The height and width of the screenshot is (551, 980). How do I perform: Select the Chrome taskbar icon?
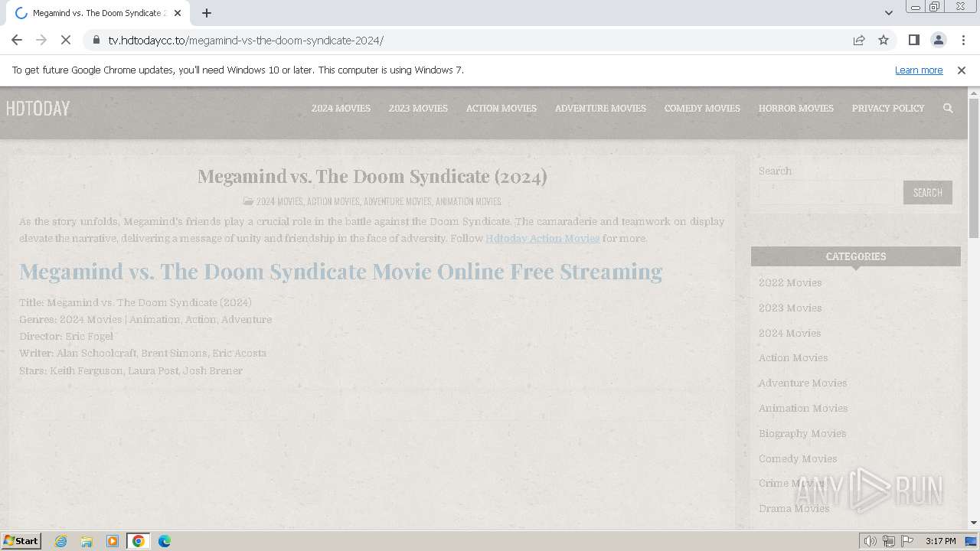139,541
